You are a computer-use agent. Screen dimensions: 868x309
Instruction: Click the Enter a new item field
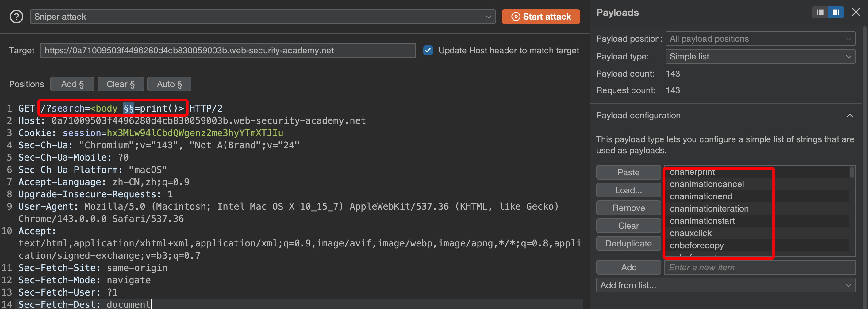pyautogui.click(x=759, y=267)
